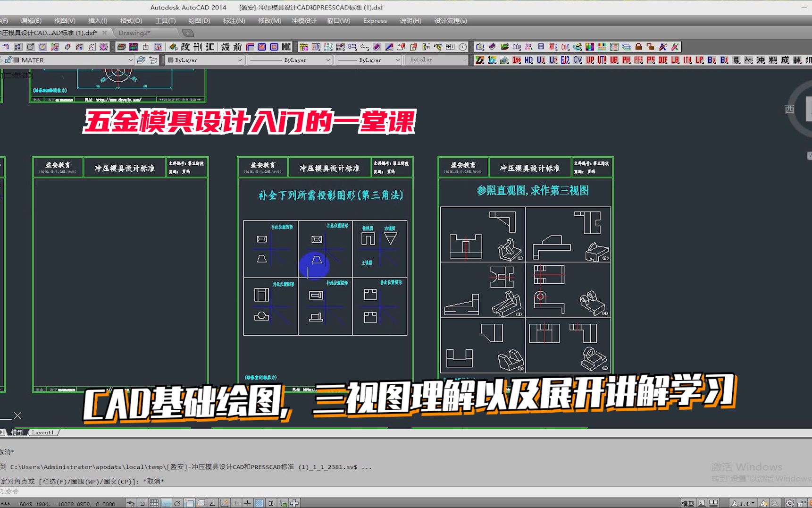Open the 修改(M) menu

pos(269,21)
